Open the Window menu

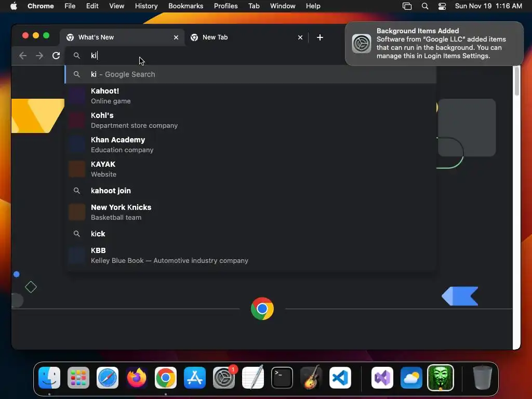(283, 6)
